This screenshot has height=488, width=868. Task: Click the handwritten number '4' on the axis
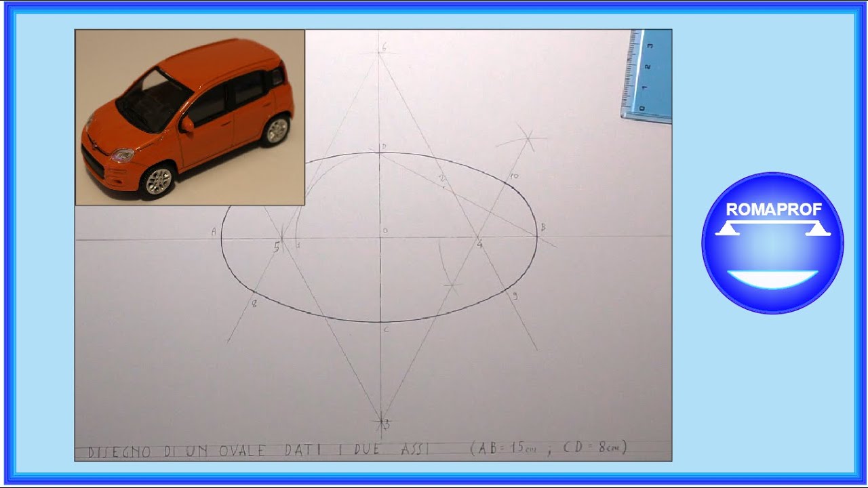point(479,243)
